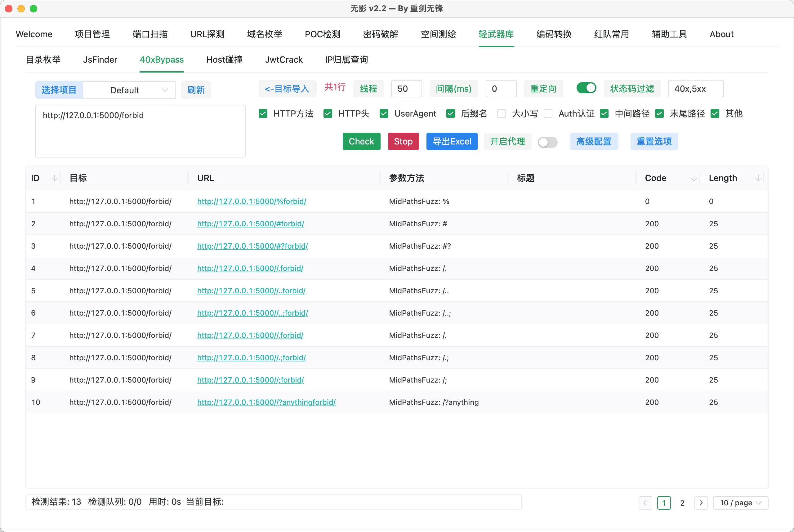Sort results by Length column arrow

(x=758, y=178)
